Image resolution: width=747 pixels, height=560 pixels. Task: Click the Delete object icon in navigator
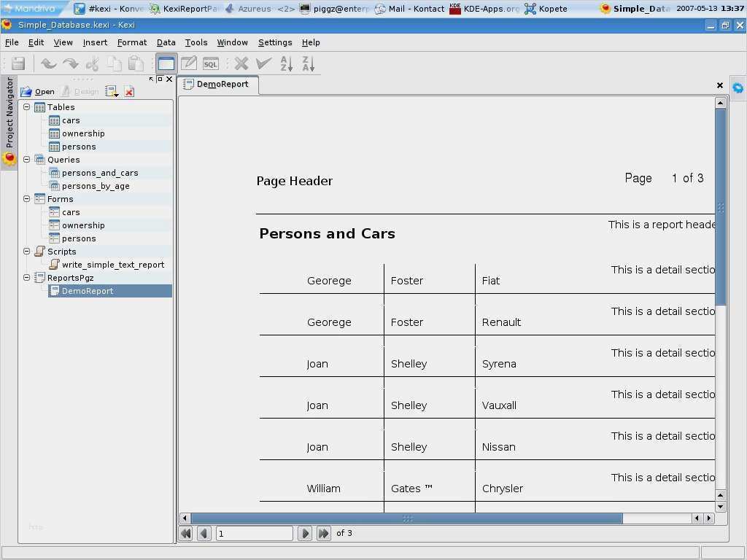[x=129, y=91]
